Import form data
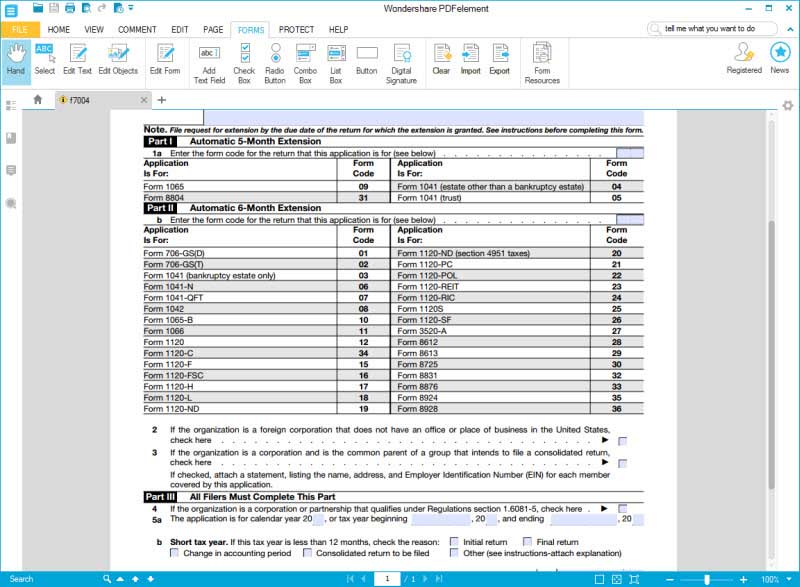800x587 pixels. 470,60
